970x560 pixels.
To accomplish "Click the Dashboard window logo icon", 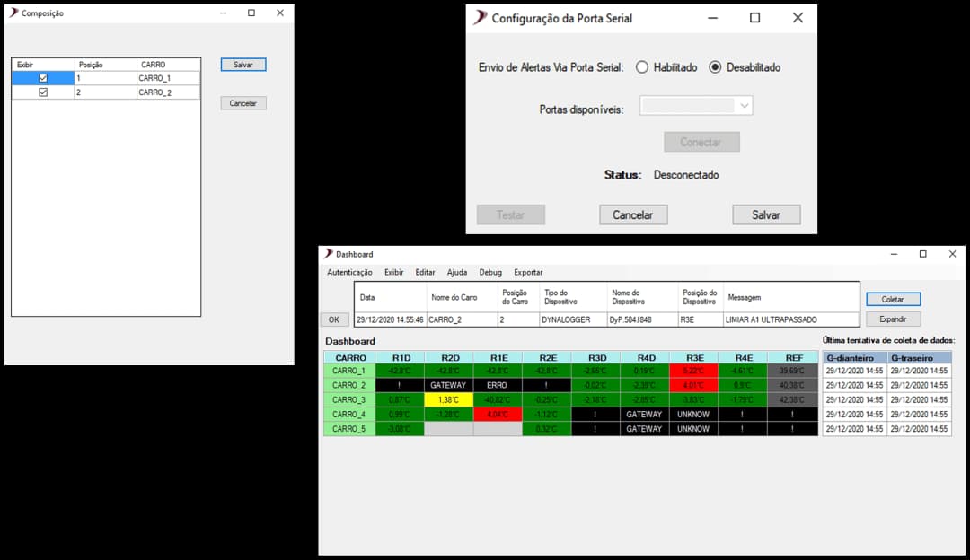I will point(330,254).
